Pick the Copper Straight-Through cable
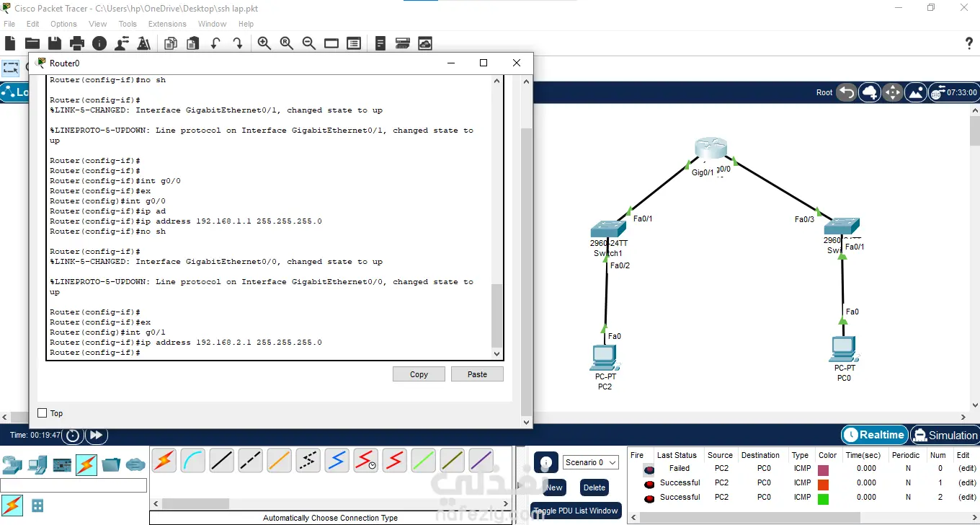This screenshot has width=980, height=525. point(222,460)
